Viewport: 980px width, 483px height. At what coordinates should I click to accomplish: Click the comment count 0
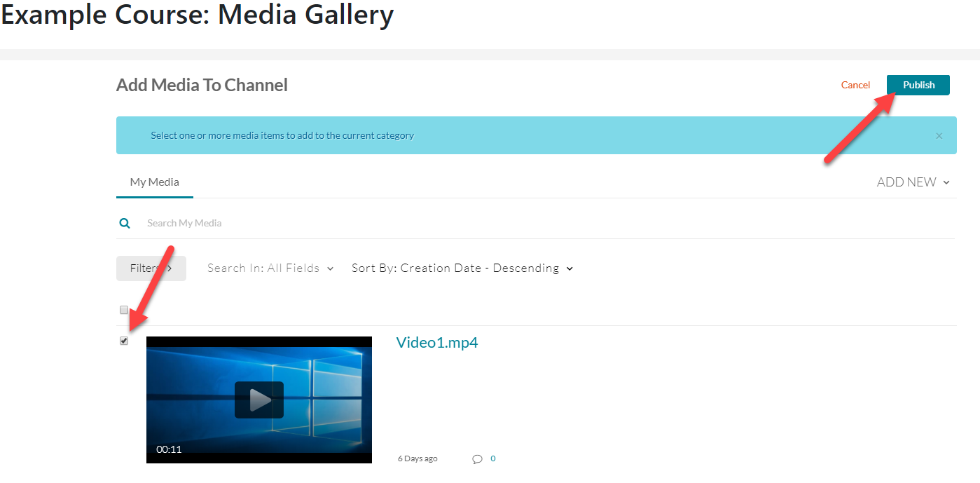pyautogui.click(x=493, y=458)
